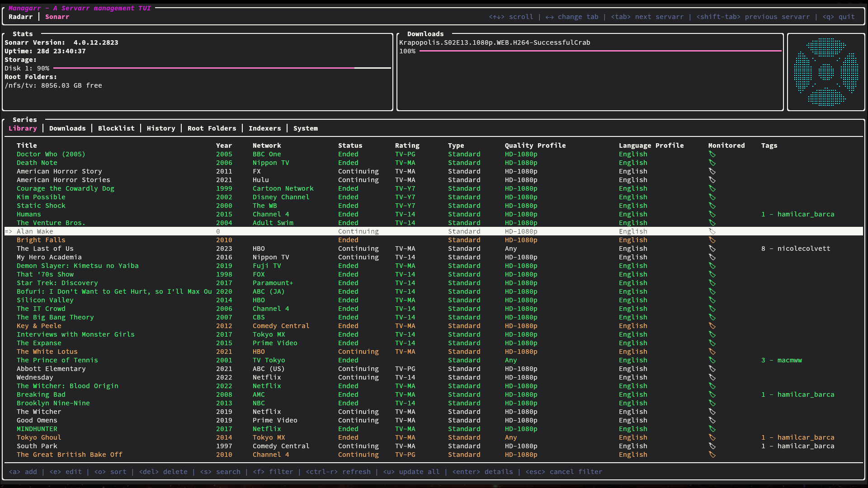Toggle monitored status for Humans
868x488 pixels.
pyautogui.click(x=712, y=214)
